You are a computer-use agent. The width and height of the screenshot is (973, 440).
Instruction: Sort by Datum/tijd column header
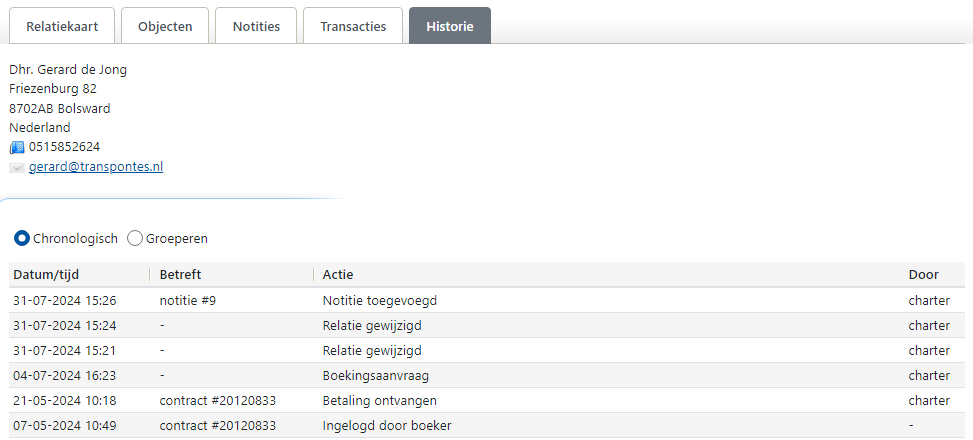click(x=46, y=275)
